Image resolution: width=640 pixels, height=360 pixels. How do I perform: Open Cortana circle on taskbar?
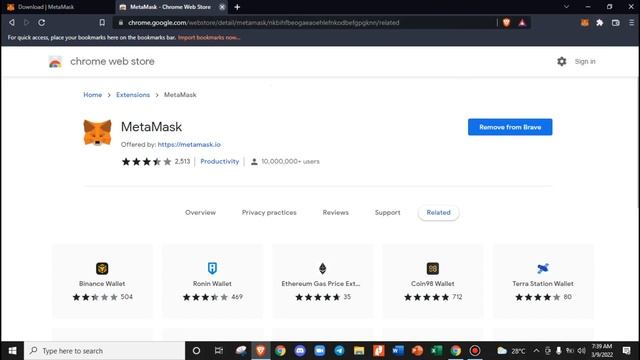196,351
